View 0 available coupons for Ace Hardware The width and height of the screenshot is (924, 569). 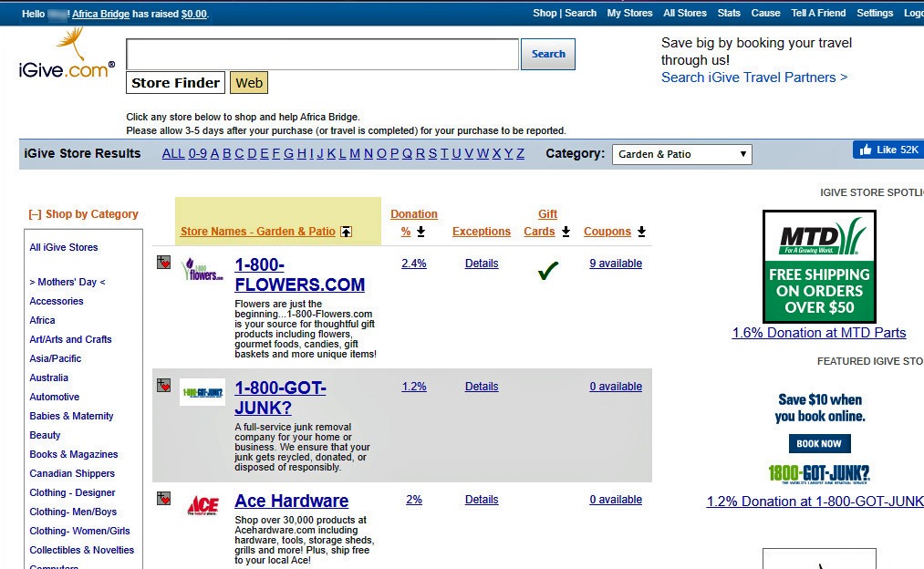[x=616, y=500]
